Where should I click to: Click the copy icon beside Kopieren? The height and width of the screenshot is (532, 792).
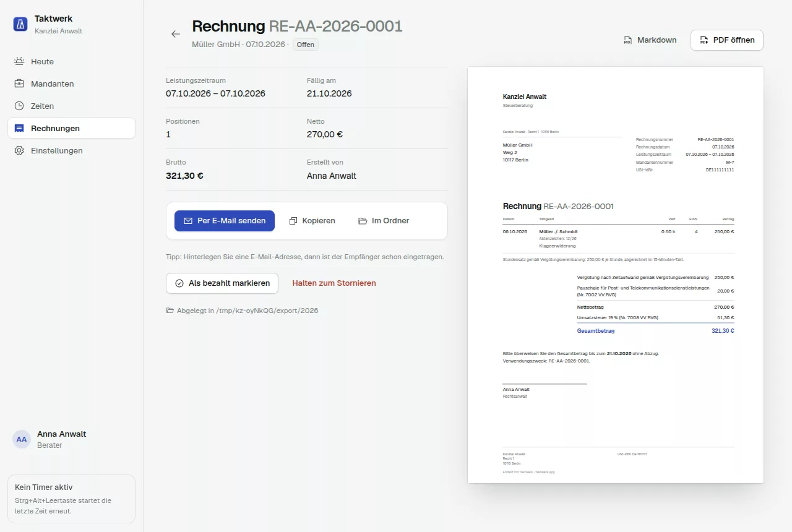(x=294, y=221)
